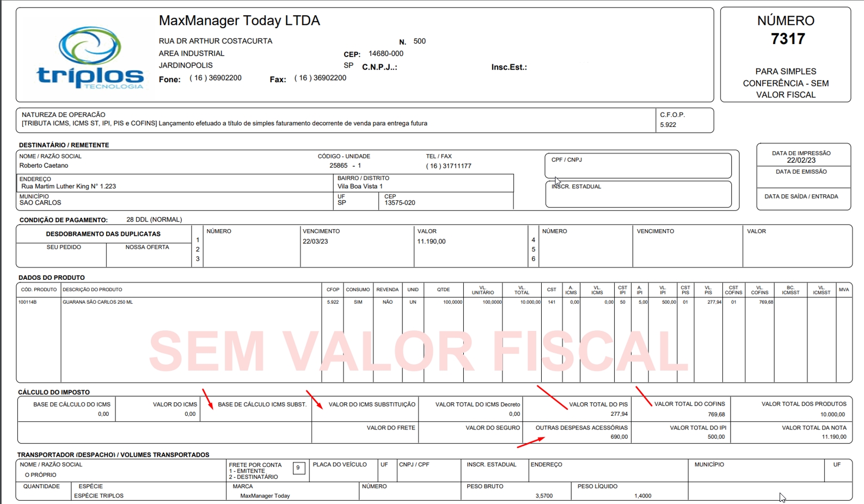Screen dimensions: 864x504
Task: Click '11.190,00' in the duplicatas VALOR column
Action: (x=431, y=241)
